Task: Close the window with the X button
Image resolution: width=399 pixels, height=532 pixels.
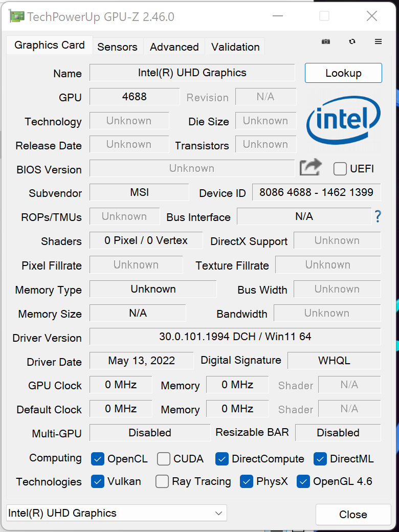Action: click(x=372, y=16)
